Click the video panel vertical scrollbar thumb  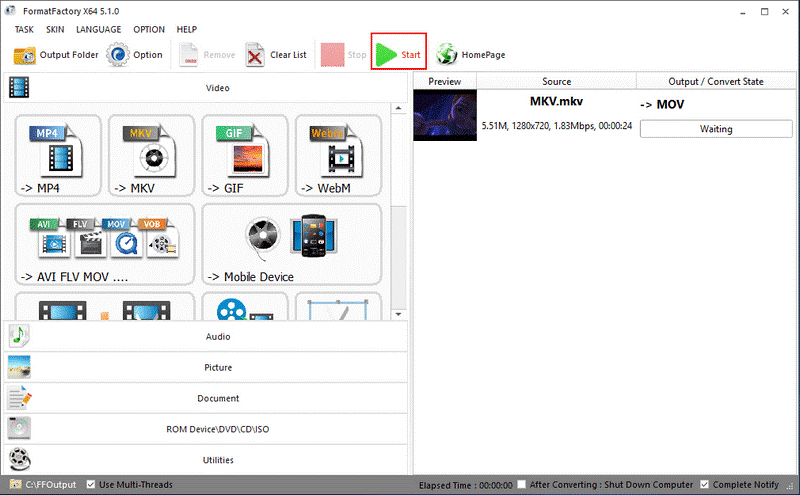(x=398, y=160)
